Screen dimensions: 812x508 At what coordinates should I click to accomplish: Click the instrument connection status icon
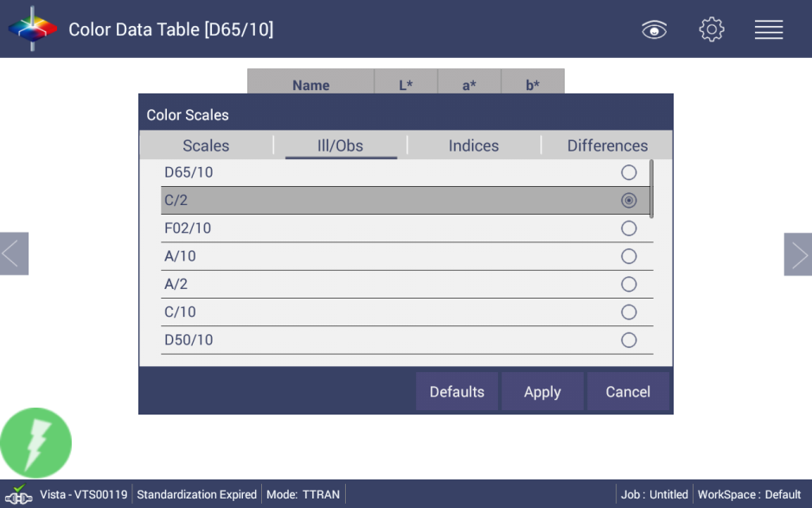tap(18, 494)
